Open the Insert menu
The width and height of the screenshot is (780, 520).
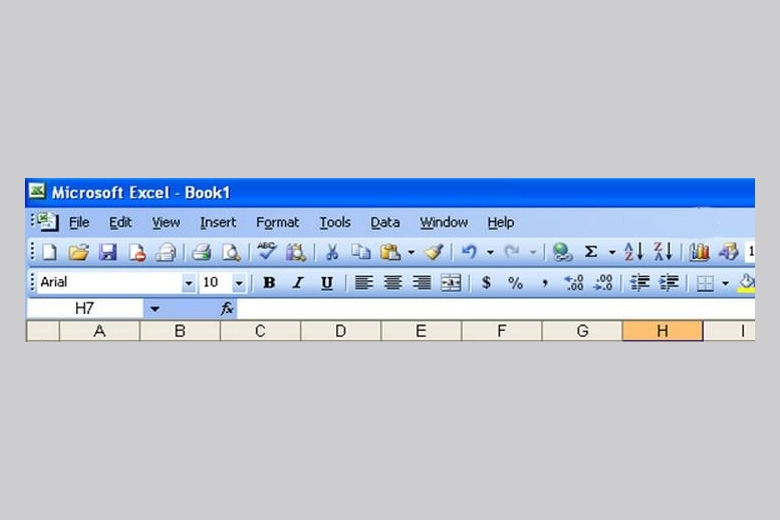tap(218, 222)
